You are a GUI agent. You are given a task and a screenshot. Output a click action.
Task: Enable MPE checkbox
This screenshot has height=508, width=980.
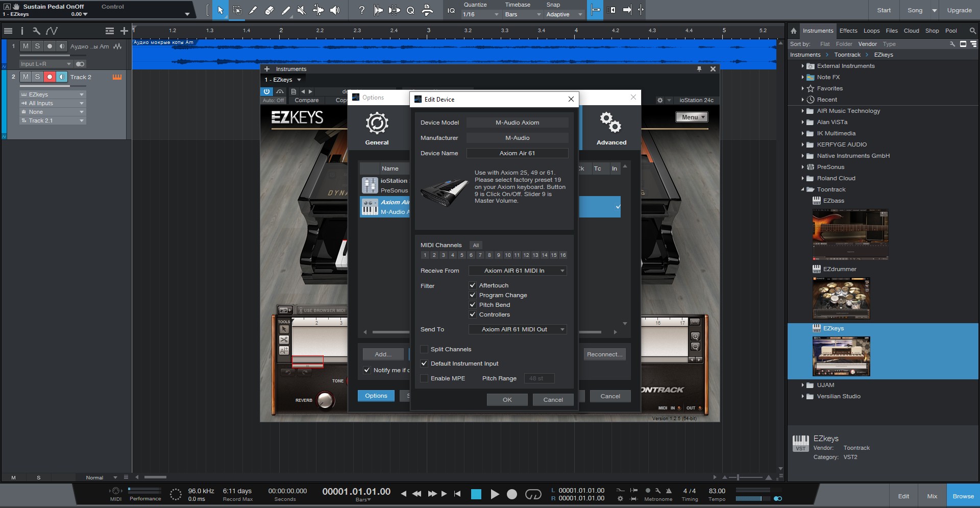[424, 378]
